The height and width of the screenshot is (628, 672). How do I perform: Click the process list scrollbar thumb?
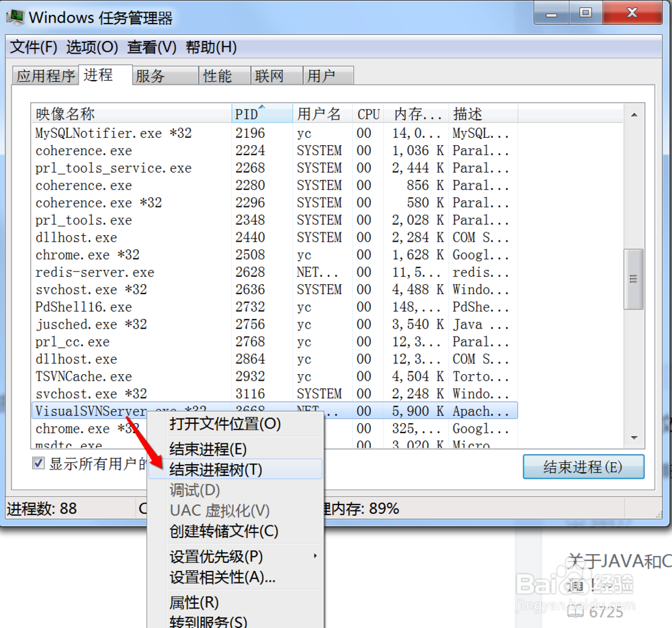[x=634, y=279]
